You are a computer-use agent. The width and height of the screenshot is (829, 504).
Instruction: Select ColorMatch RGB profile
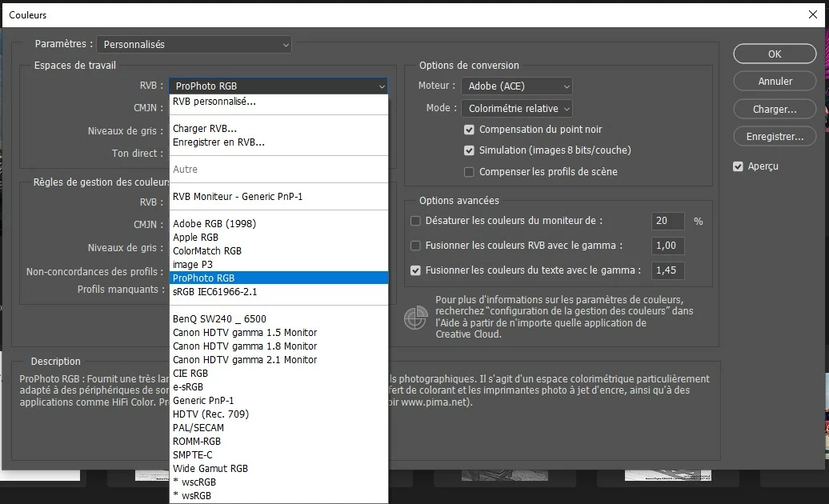click(x=278, y=251)
